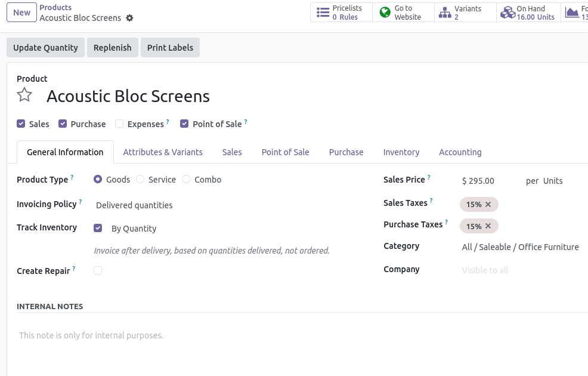
Task: Open the Point of Sale tab
Action: click(286, 152)
